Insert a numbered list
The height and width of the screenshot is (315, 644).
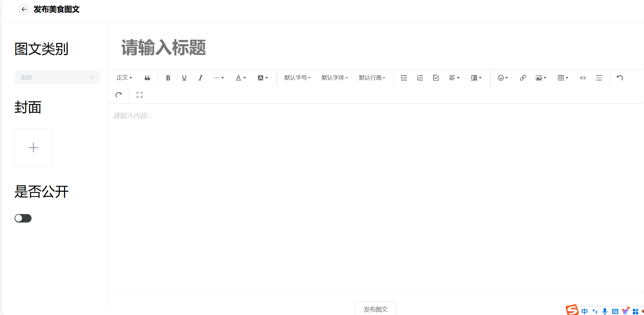tap(420, 78)
